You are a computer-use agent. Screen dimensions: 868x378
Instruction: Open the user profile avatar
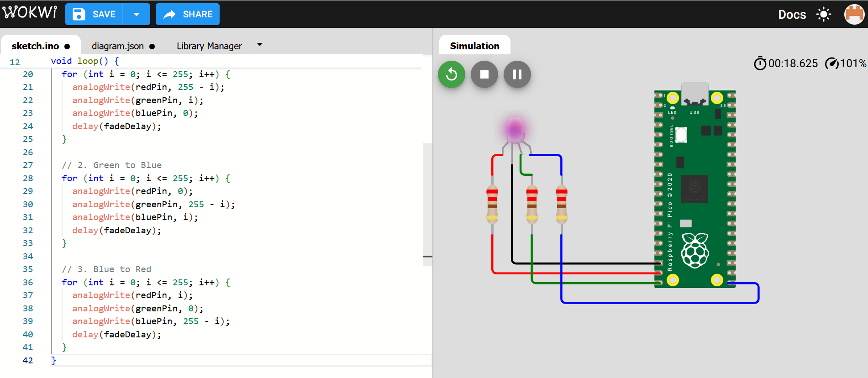(854, 14)
